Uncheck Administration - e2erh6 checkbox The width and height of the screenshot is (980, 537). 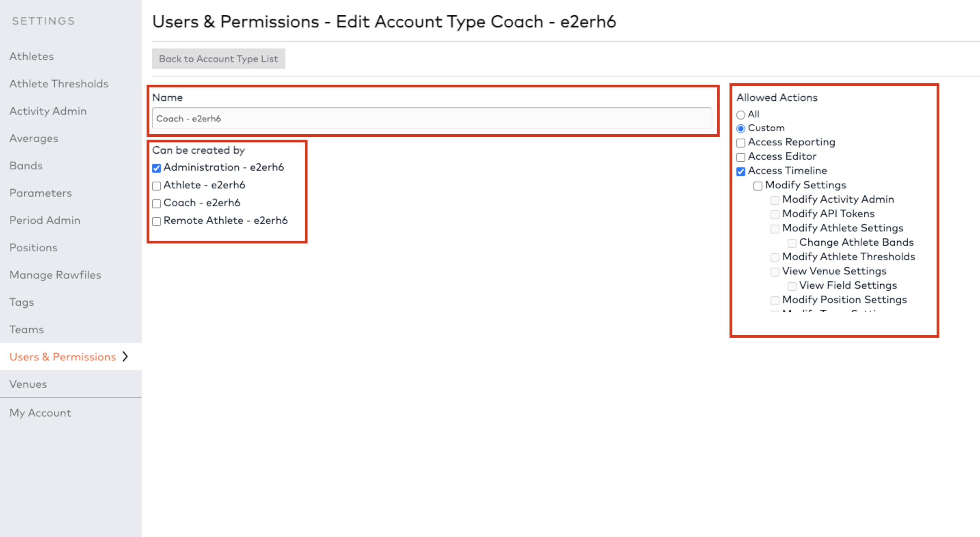(x=156, y=168)
